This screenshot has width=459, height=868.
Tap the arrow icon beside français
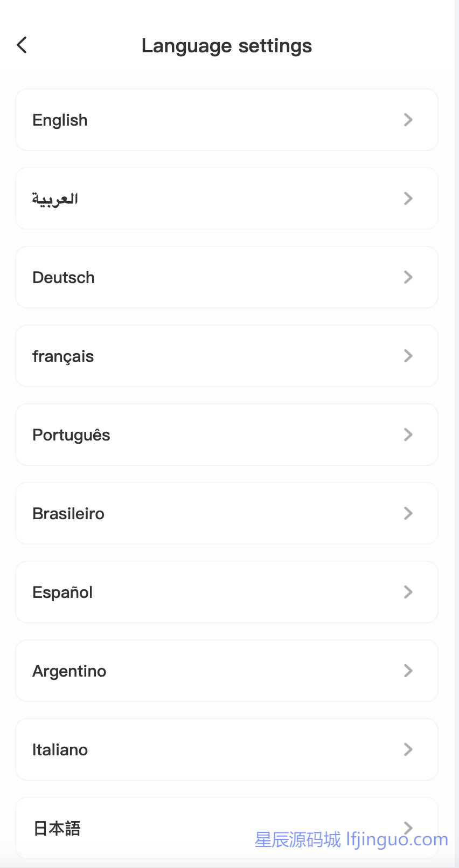(408, 356)
